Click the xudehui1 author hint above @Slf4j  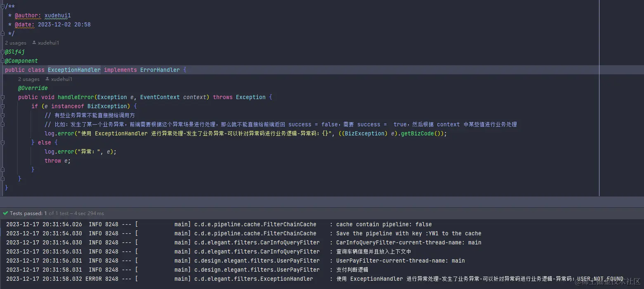click(48, 43)
